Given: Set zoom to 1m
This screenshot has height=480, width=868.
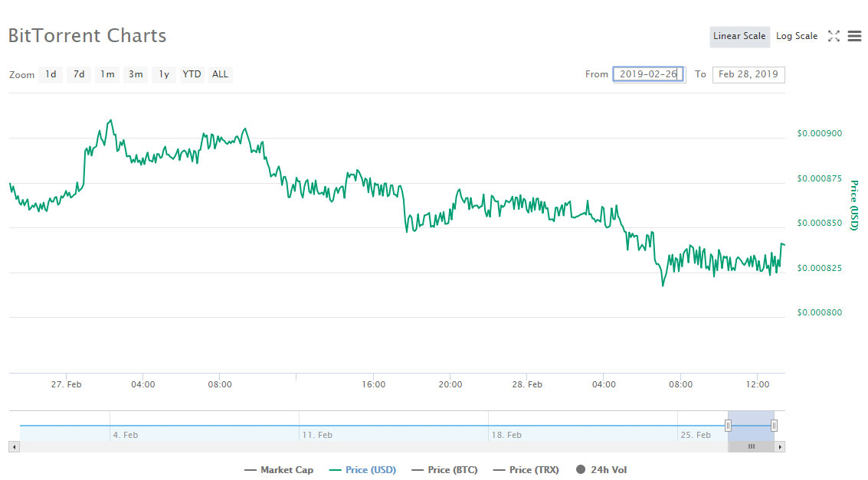Looking at the screenshot, I should (106, 74).
